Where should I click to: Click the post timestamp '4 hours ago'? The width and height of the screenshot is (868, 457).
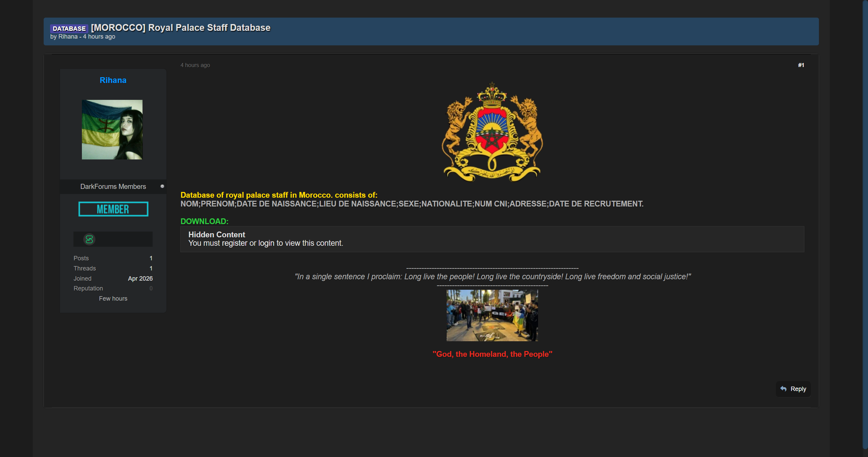point(195,65)
